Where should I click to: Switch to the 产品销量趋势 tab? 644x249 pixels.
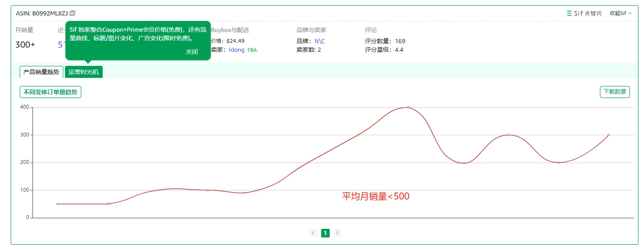[x=41, y=71]
